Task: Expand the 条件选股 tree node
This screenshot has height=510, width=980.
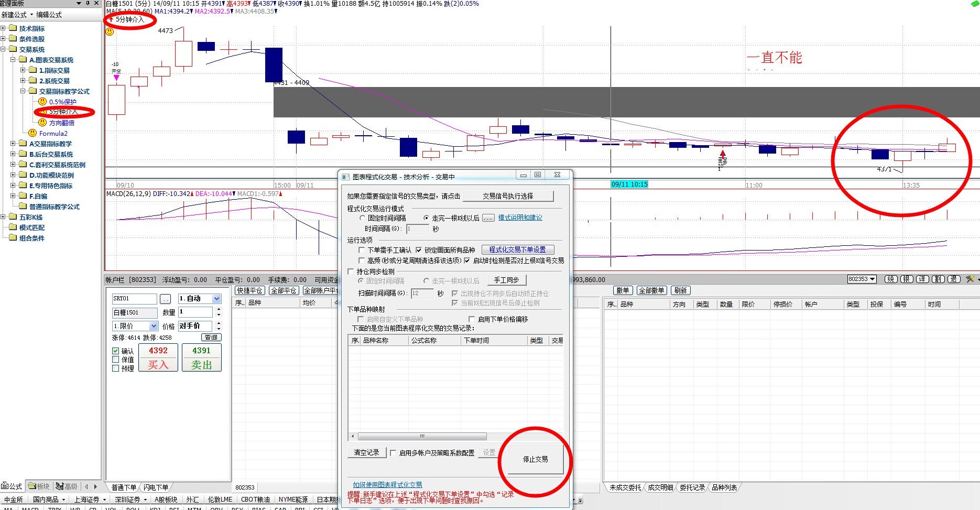Action: (3, 39)
